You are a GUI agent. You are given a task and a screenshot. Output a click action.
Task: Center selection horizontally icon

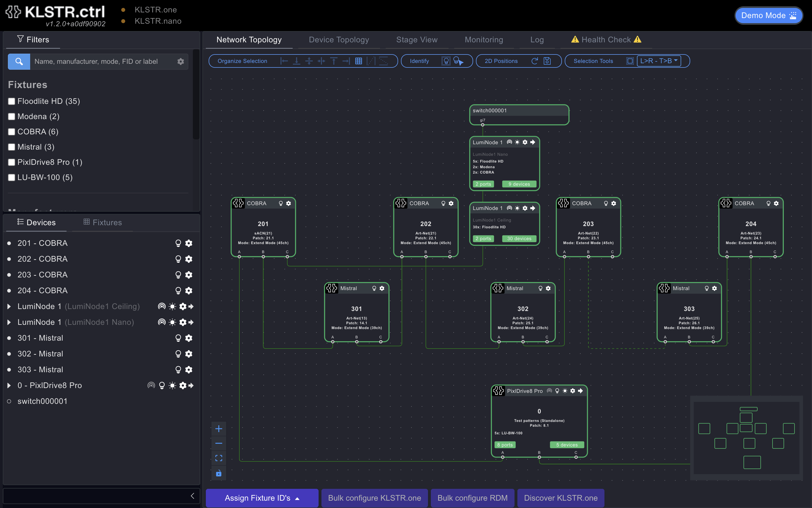[x=321, y=61]
